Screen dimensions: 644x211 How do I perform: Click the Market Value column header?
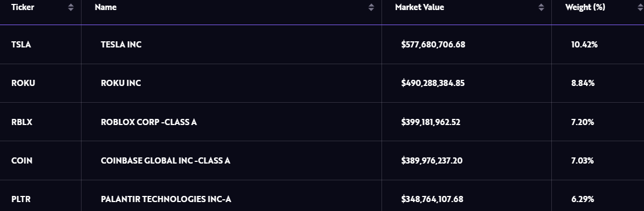pos(419,7)
